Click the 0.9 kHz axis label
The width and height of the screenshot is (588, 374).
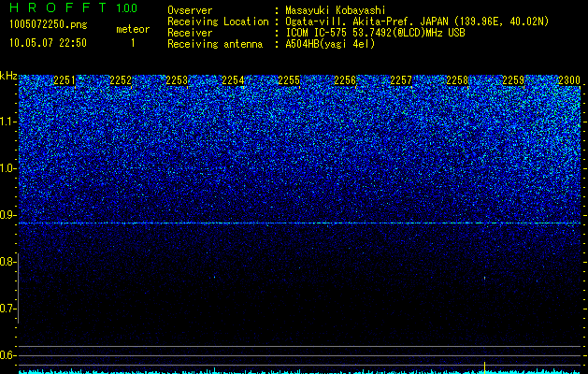click(8, 215)
